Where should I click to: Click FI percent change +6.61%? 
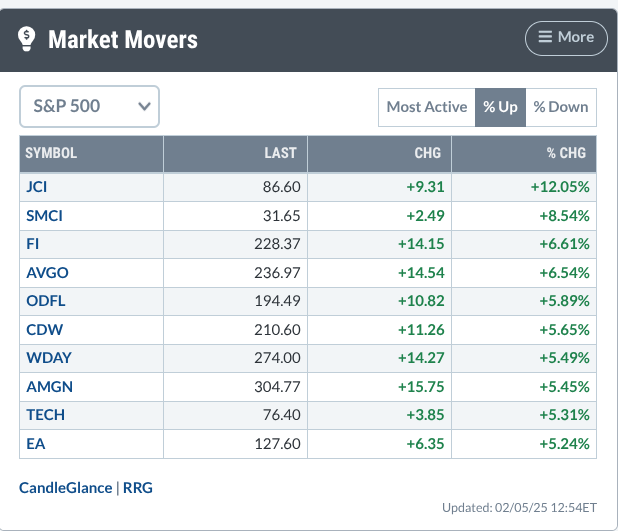pyautogui.click(x=564, y=244)
